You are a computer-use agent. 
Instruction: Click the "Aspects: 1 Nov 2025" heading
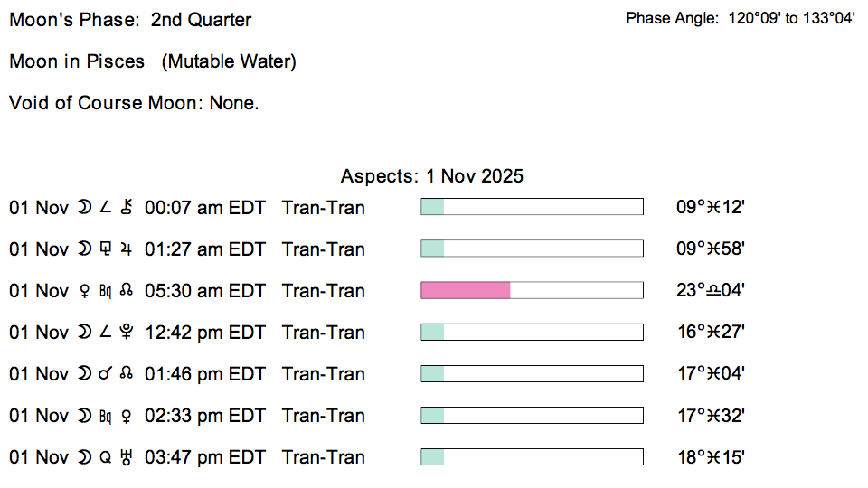coord(432,176)
